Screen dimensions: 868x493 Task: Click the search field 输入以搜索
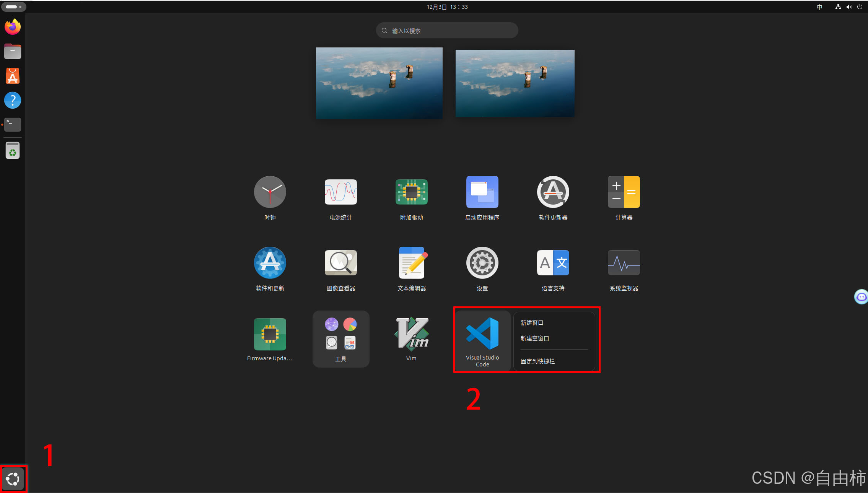click(x=447, y=31)
